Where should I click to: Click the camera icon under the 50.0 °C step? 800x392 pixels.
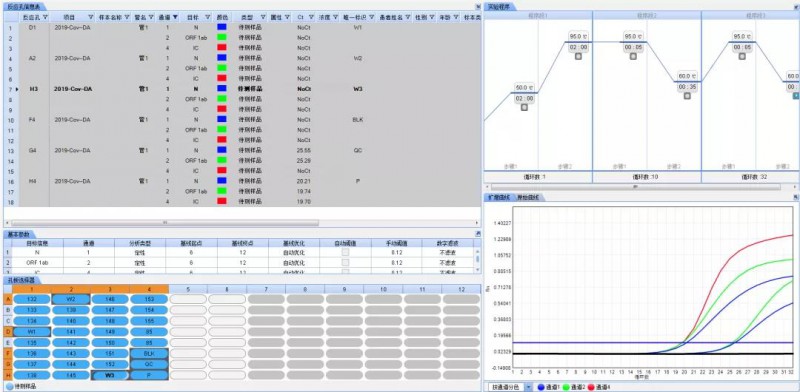tap(524, 107)
